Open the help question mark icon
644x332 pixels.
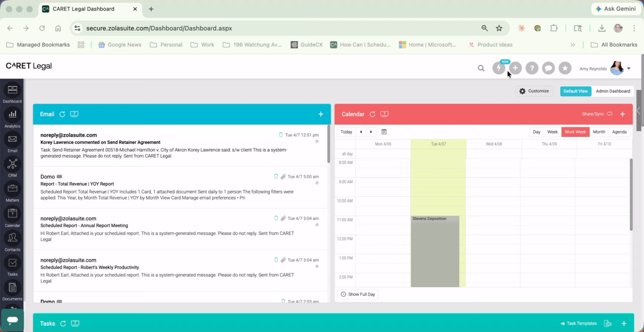click(532, 68)
